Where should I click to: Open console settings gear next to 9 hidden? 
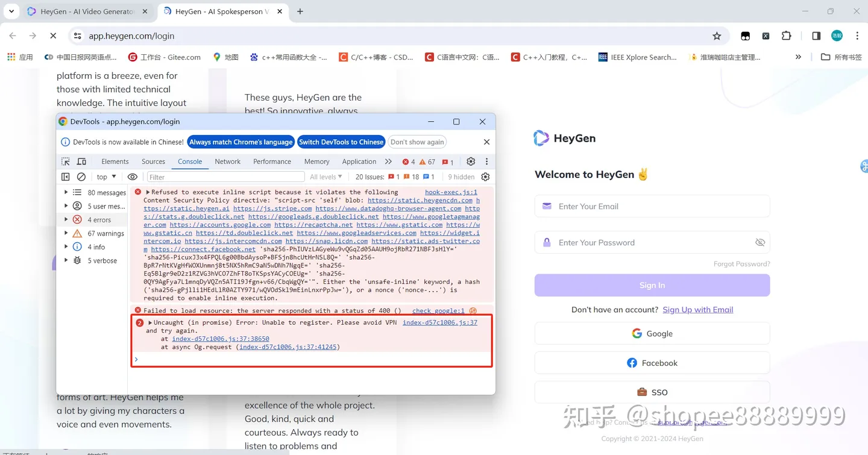(x=485, y=177)
